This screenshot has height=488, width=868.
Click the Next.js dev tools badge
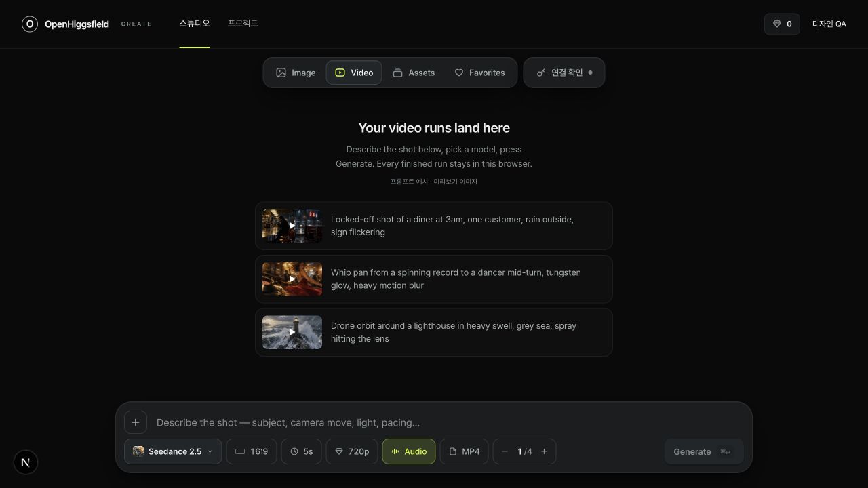click(26, 462)
